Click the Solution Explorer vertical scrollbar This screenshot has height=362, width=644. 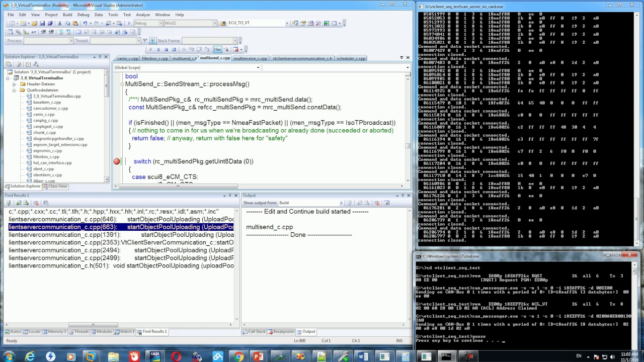tap(106, 126)
